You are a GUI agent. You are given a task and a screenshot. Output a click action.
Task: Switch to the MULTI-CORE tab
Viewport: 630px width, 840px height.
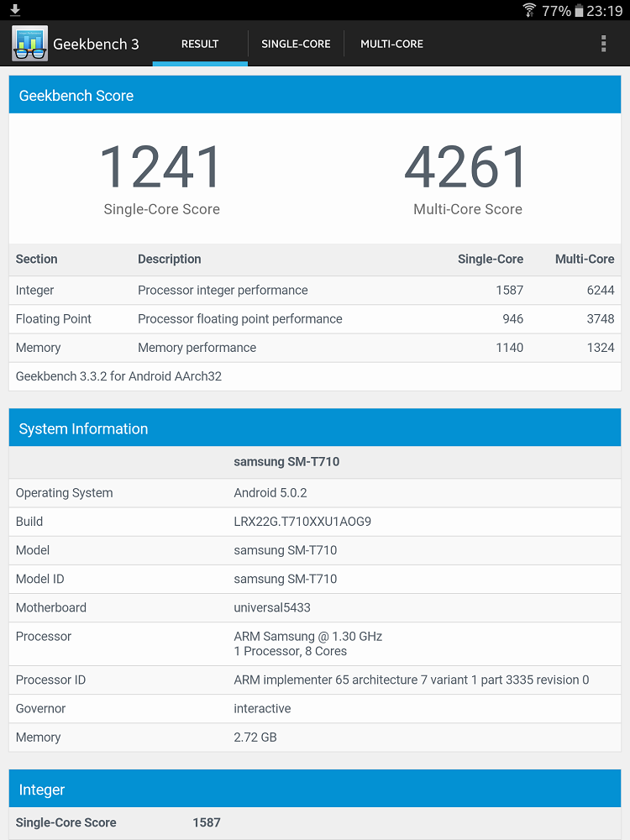click(391, 44)
